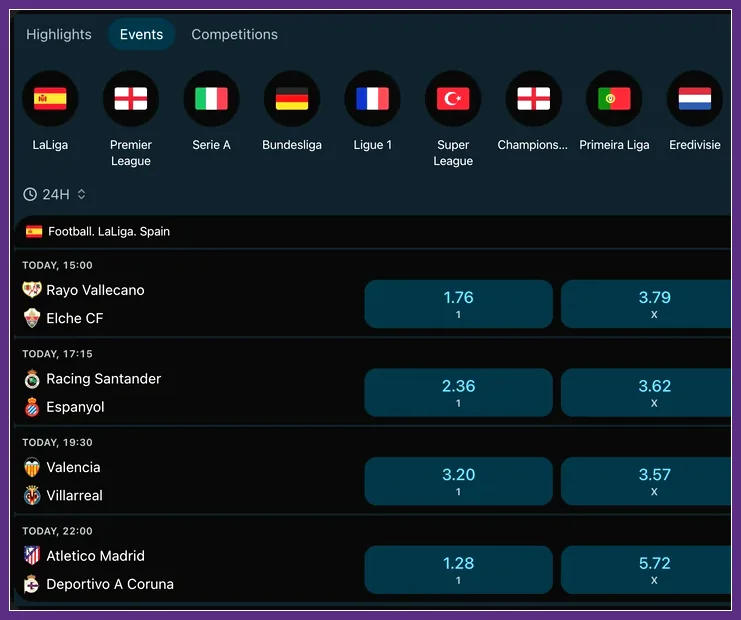Click Villarreal team crest
The width and height of the screenshot is (741, 620).
click(32, 495)
